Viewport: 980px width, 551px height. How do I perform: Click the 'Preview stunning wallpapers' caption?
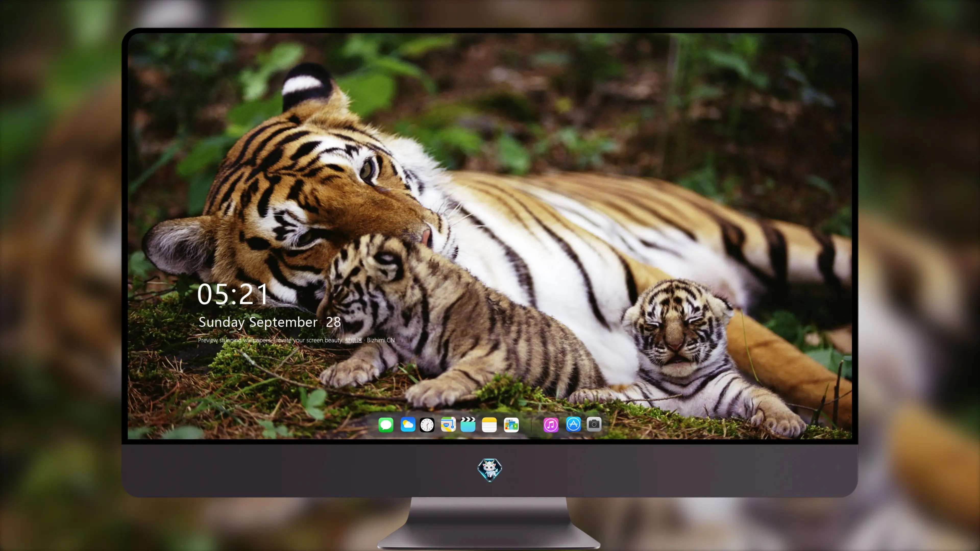point(296,340)
